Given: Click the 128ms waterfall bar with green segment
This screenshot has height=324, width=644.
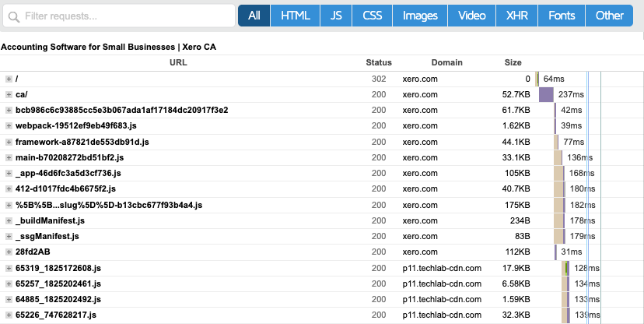Looking at the screenshot, I should (565, 268).
